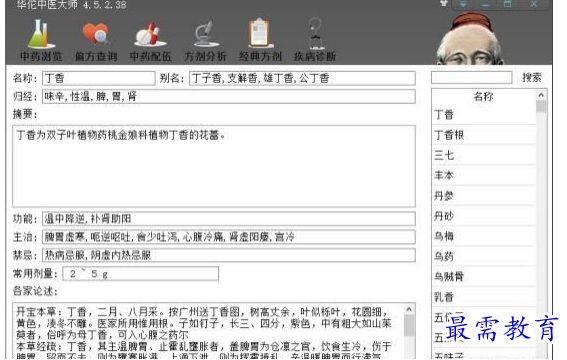The width and height of the screenshot is (567, 360).
Task: Click the 禁忌 field 热病忌服
Action: 229,255
